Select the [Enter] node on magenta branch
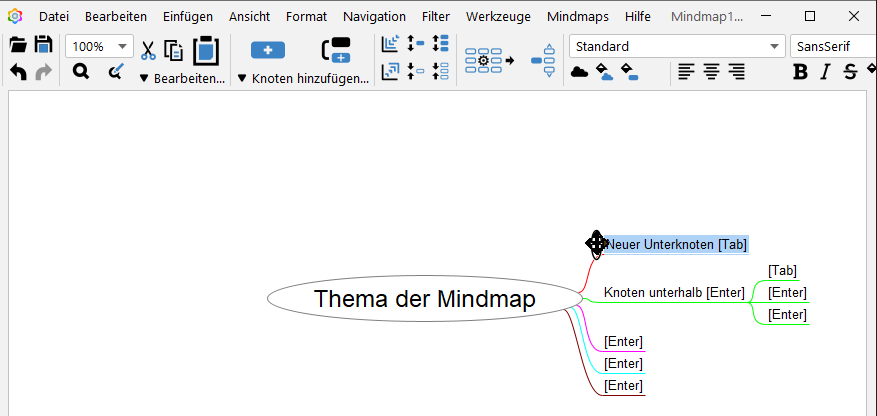Viewport: 877px width, 416px height. [623, 342]
